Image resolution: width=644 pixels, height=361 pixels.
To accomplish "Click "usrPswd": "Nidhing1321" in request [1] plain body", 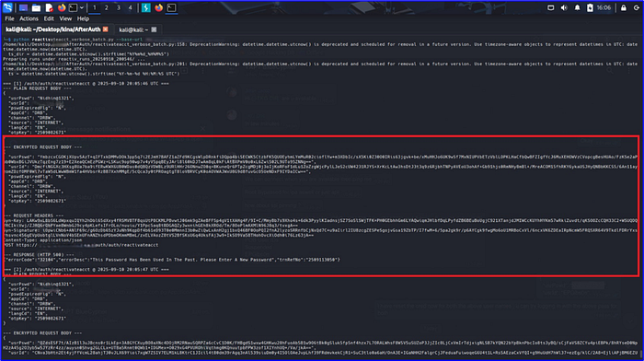I will pyautogui.click(x=41, y=99).
